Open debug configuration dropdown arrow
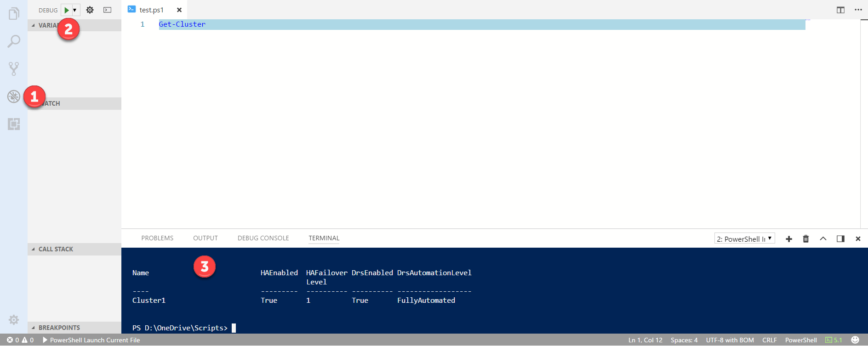Viewport: 868px width, 346px height. pos(75,10)
